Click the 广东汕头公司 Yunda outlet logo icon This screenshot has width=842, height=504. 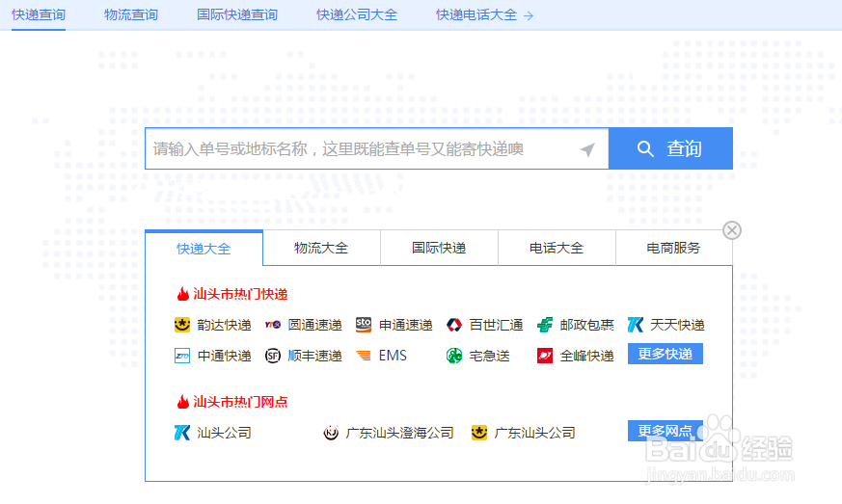(479, 433)
